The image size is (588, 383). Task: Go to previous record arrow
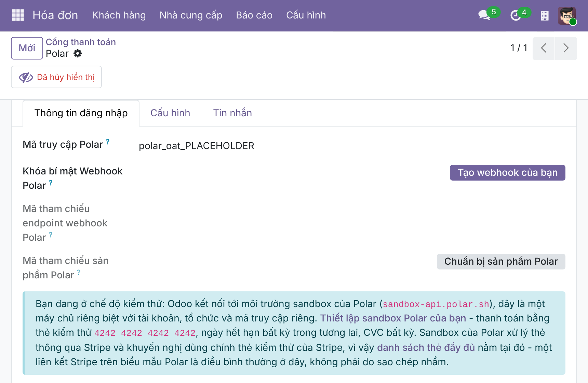click(544, 48)
